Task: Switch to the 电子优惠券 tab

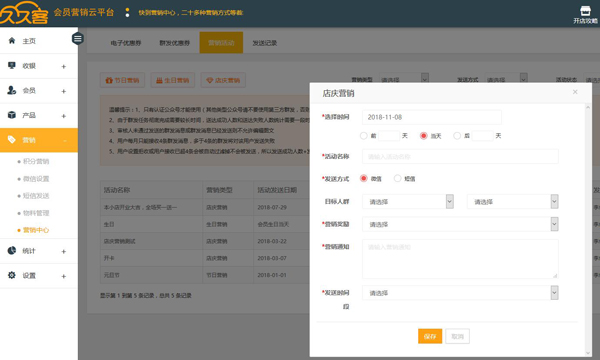Action: click(126, 43)
